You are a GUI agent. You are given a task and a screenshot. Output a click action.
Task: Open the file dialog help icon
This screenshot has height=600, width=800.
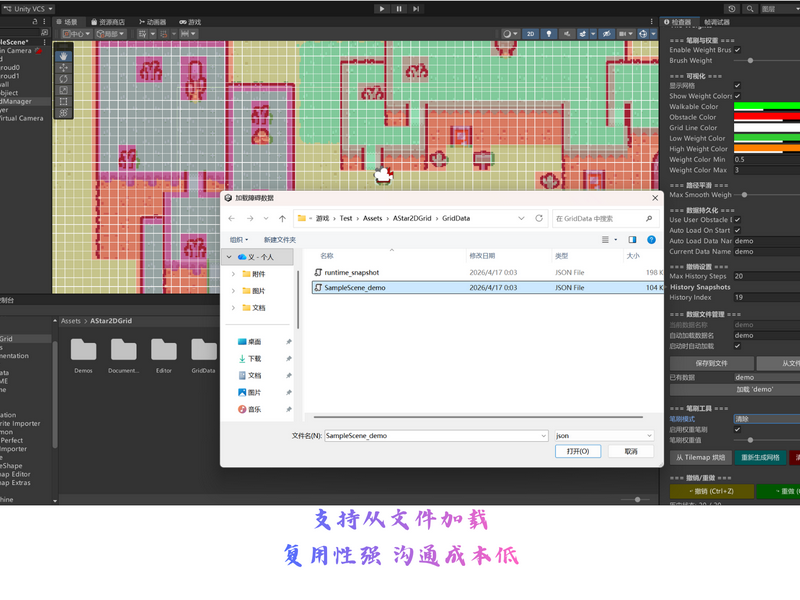(652, 240)
